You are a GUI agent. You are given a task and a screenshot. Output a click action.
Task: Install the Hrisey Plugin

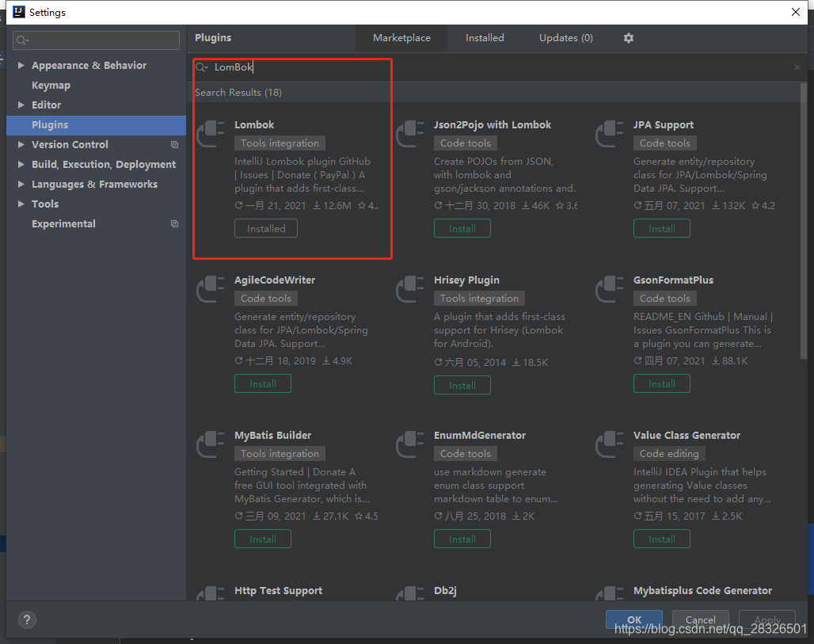(x=462, y=385)
